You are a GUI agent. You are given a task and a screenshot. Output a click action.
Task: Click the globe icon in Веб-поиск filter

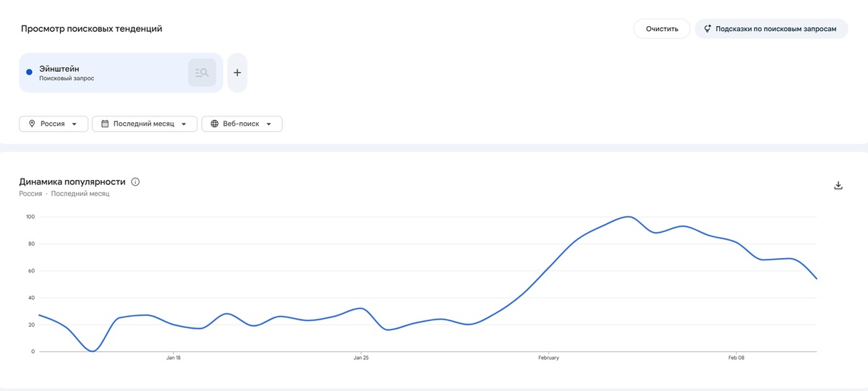214,124
